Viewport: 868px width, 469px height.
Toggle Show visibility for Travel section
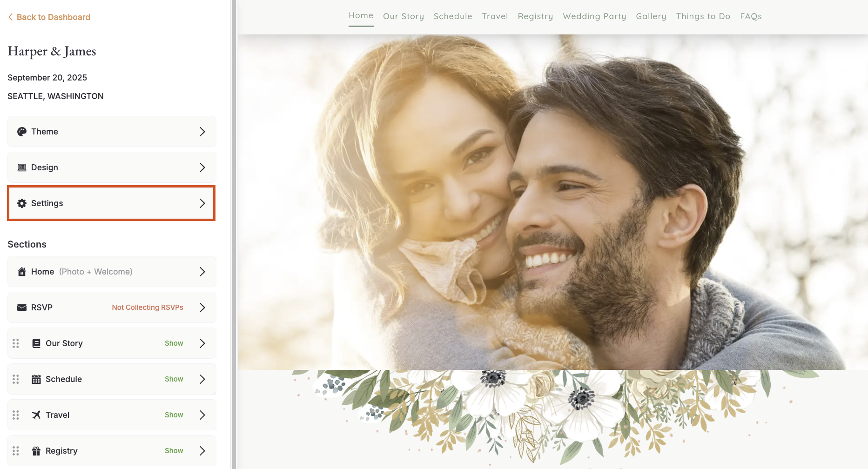174,415
